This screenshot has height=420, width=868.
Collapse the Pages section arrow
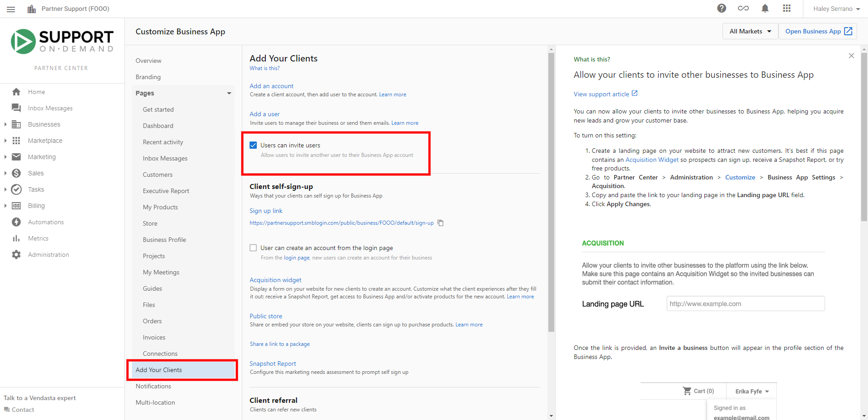[x=229, y=93]
